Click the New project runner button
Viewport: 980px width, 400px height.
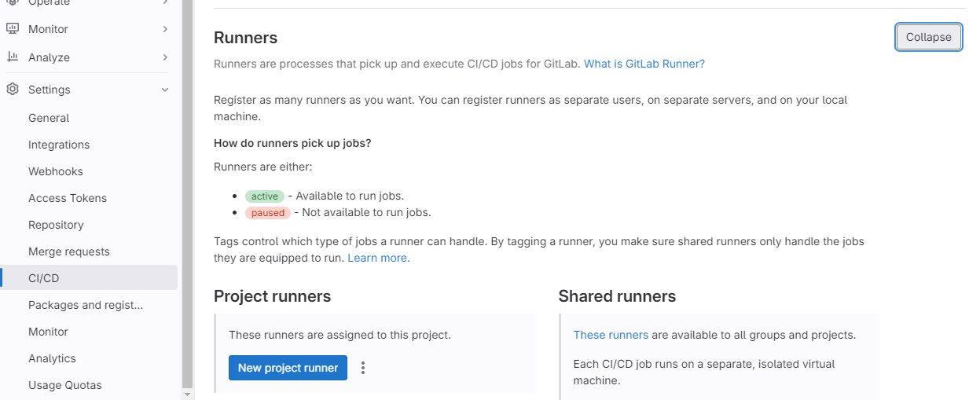tap(288, 368)
